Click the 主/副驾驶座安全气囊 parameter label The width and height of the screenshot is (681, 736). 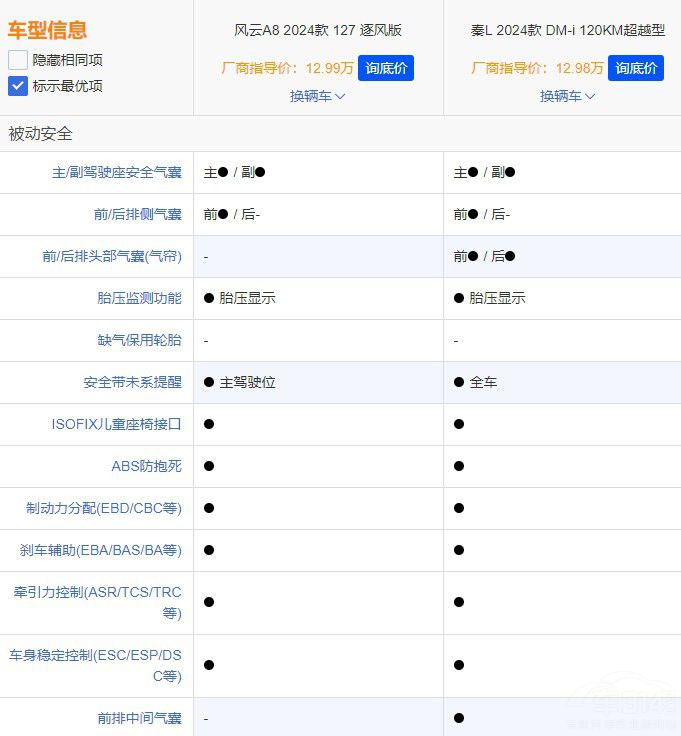coord(116,172)
